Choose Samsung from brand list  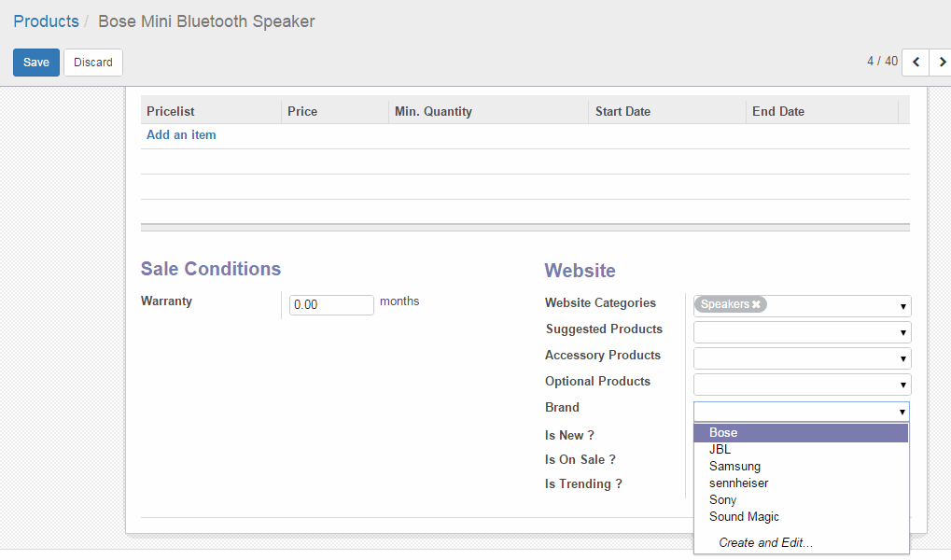coord(801,466)
